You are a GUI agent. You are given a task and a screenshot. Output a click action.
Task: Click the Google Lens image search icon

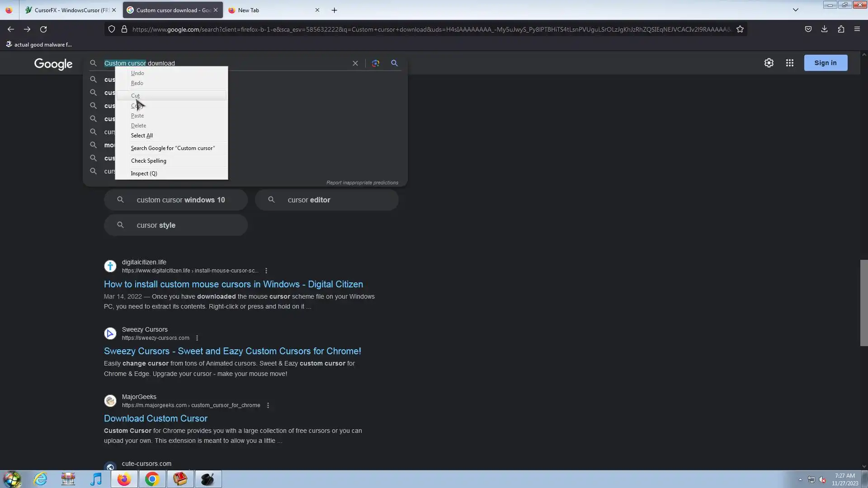tap(375, 63)
